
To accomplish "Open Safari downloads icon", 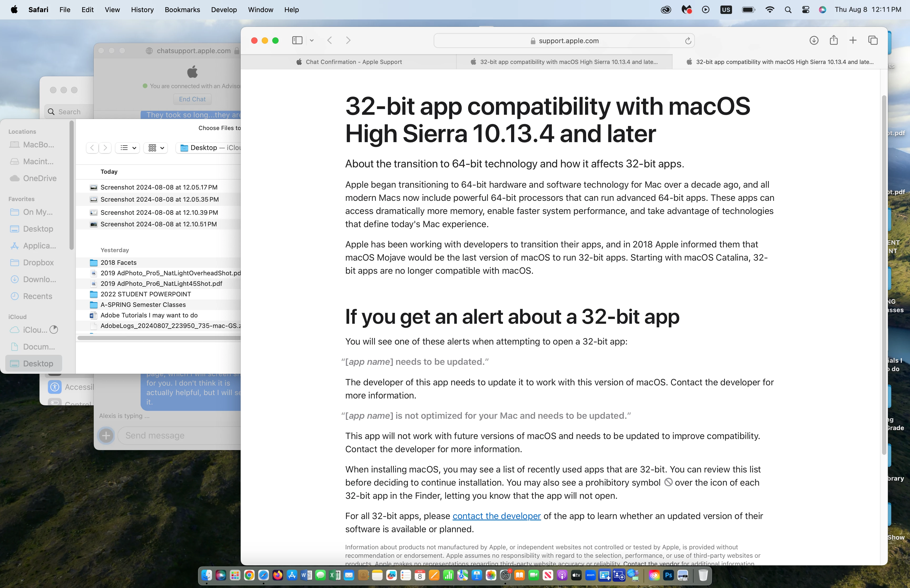I will (x=814, y=41).
